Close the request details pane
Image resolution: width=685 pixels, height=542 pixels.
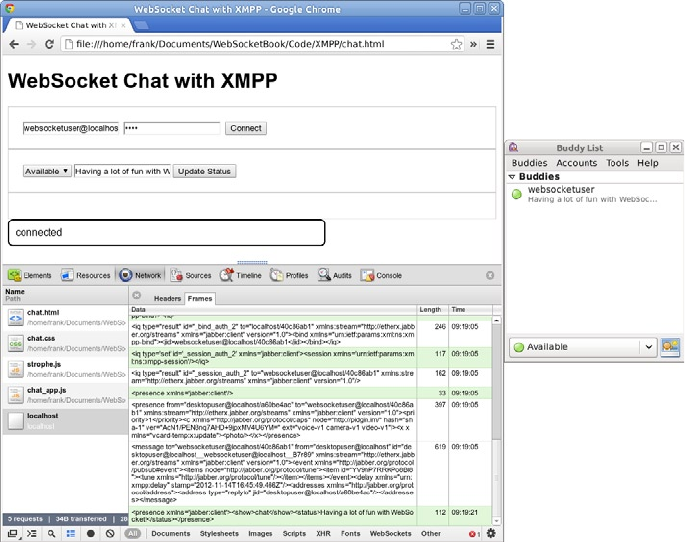pyautogui.click(x=137, y=295)
